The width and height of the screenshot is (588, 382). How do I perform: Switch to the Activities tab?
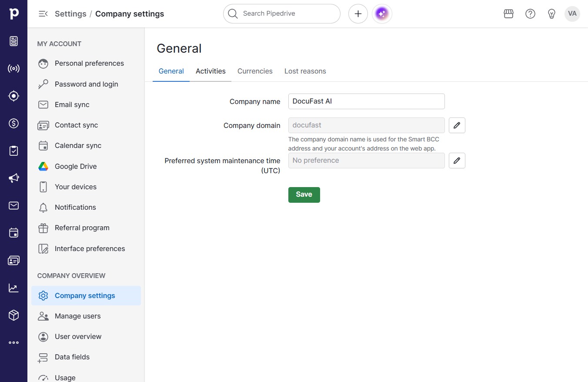click(210, 71)
